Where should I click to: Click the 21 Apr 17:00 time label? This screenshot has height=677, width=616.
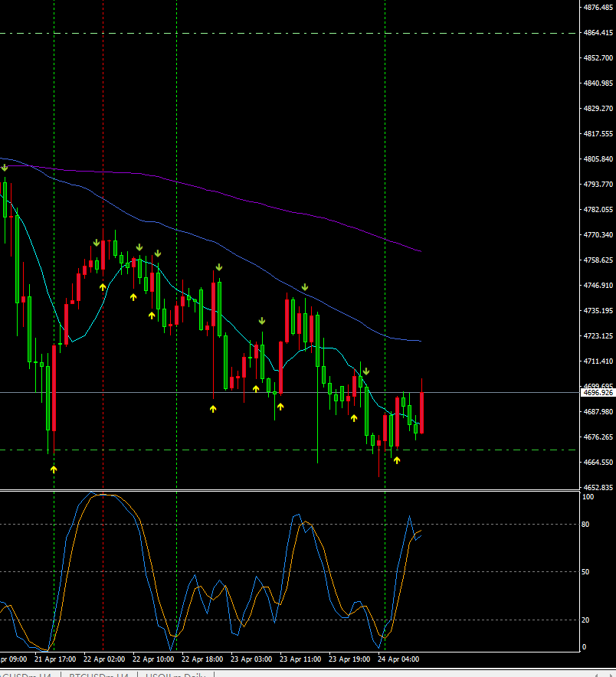pyautogui.click(x=55, y=659)
